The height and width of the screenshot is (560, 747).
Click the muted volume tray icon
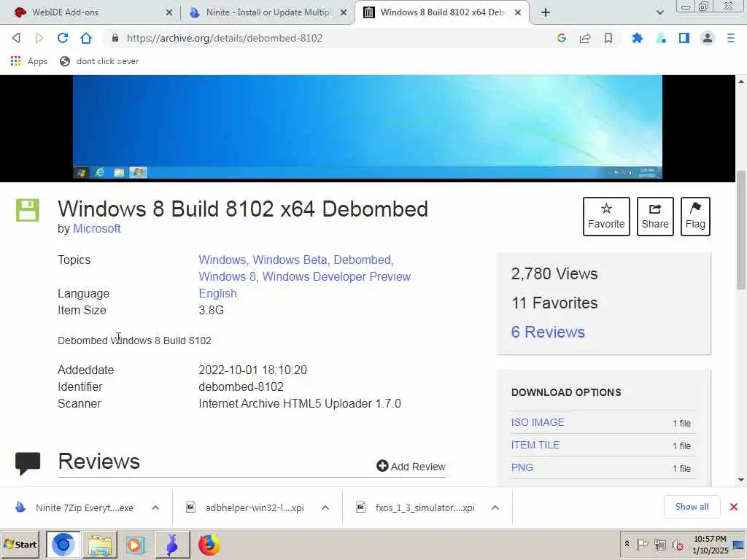point(677,544)
